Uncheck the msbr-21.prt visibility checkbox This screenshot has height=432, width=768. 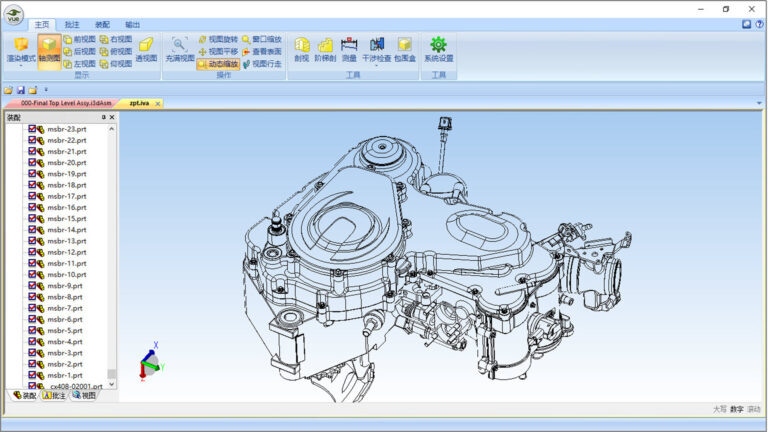pos(32,151)
